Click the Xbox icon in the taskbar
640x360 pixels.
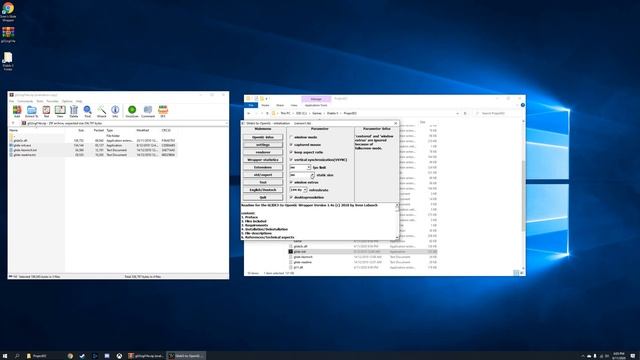coord(119,356)
